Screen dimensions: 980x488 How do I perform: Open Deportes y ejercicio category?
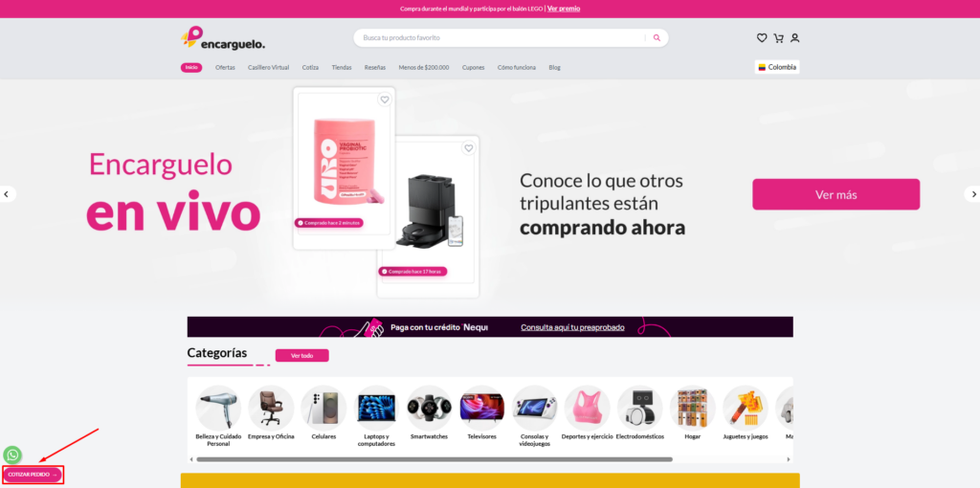(x=588, y=413)
